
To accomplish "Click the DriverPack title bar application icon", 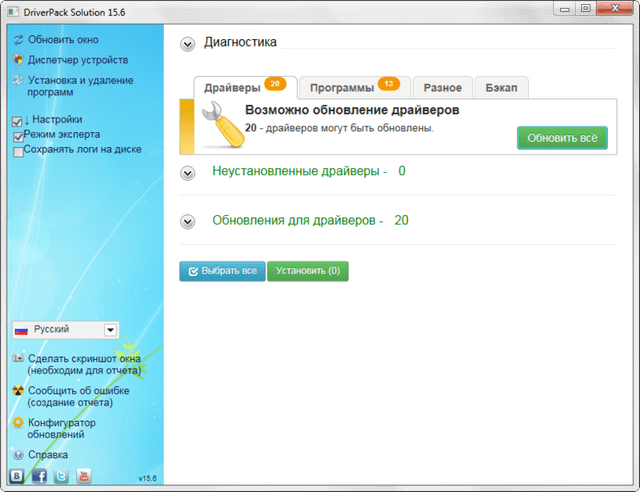I will 13,12.
